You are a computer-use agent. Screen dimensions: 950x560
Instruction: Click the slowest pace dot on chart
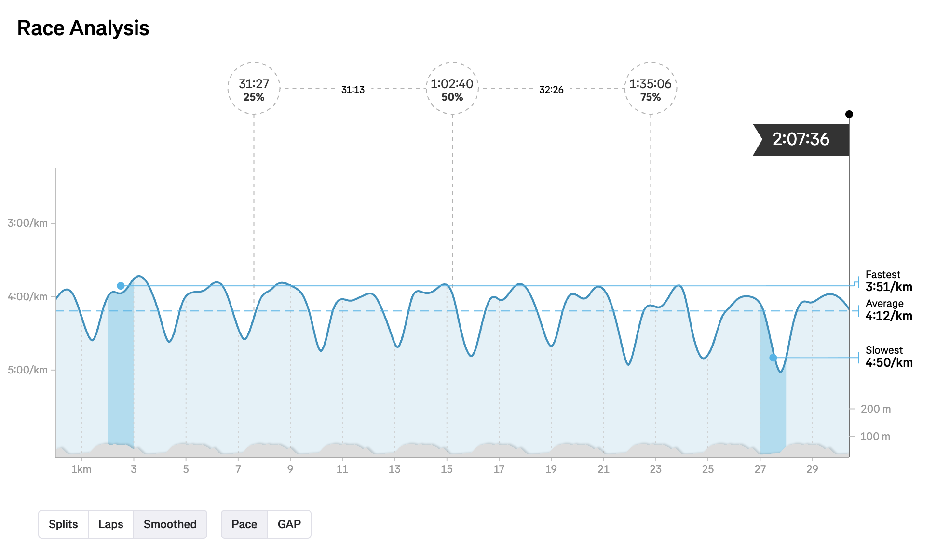point(773,358)
